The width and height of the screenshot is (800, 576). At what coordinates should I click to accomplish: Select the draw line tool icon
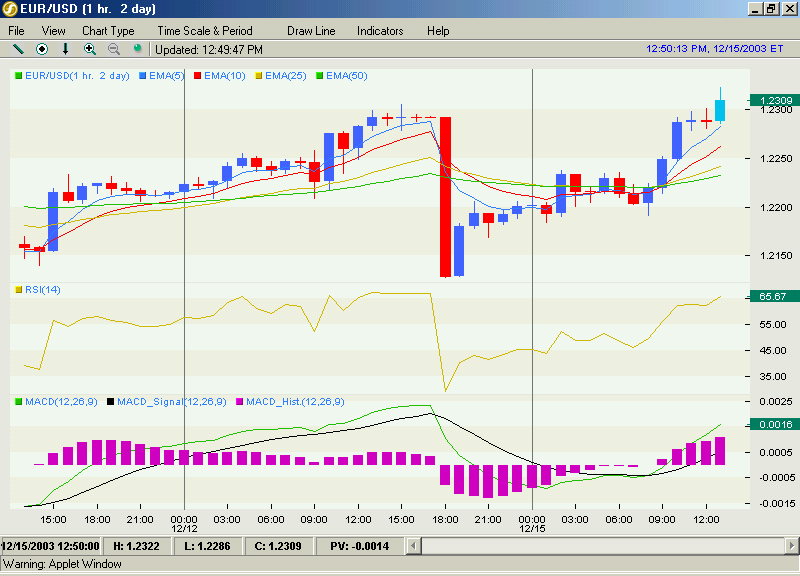[18, 49]
